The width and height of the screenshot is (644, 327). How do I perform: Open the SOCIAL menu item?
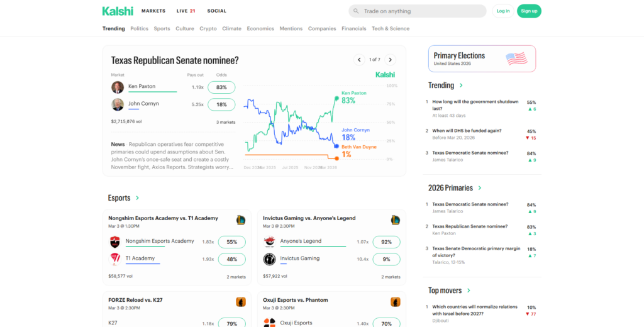tap(217, 11)
